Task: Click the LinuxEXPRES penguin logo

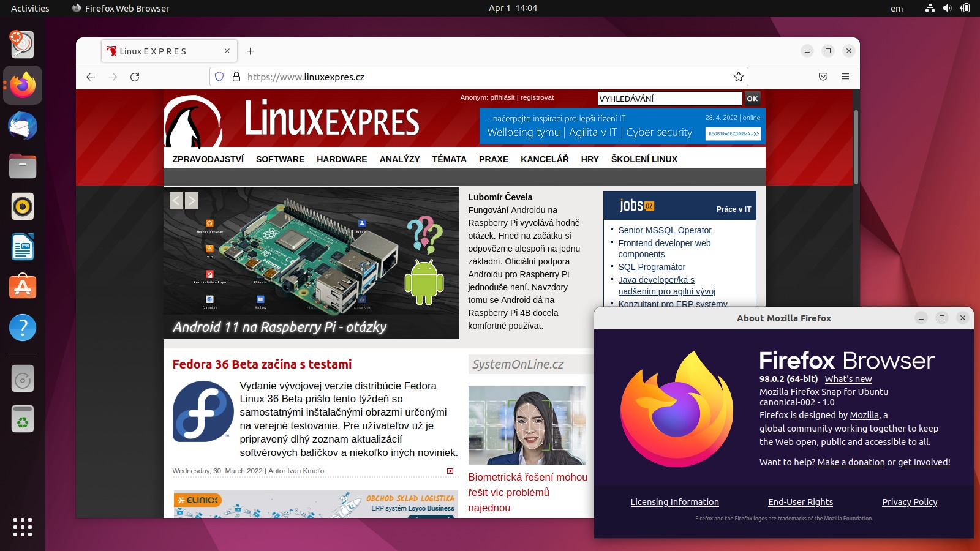Action: click(192, 122)
